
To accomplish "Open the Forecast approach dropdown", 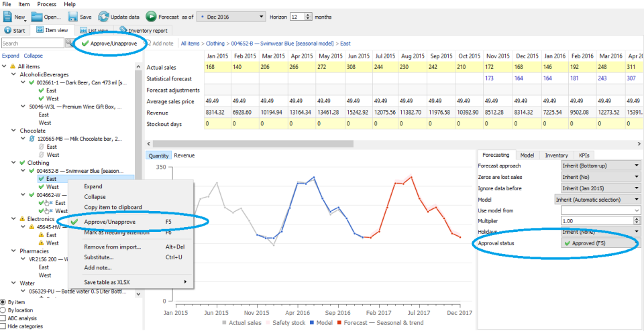I will (600, 165).
